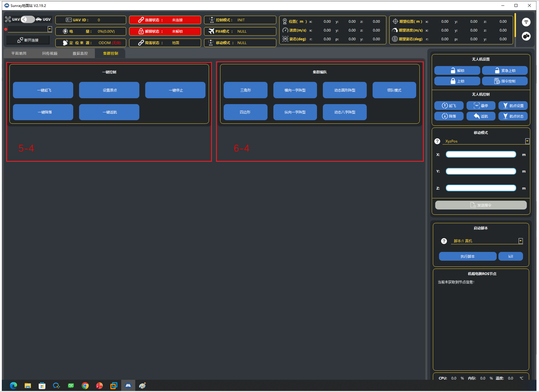Activate 领队模式 leader mode
Screen dimensions: 539x392
tap(394, 90)
